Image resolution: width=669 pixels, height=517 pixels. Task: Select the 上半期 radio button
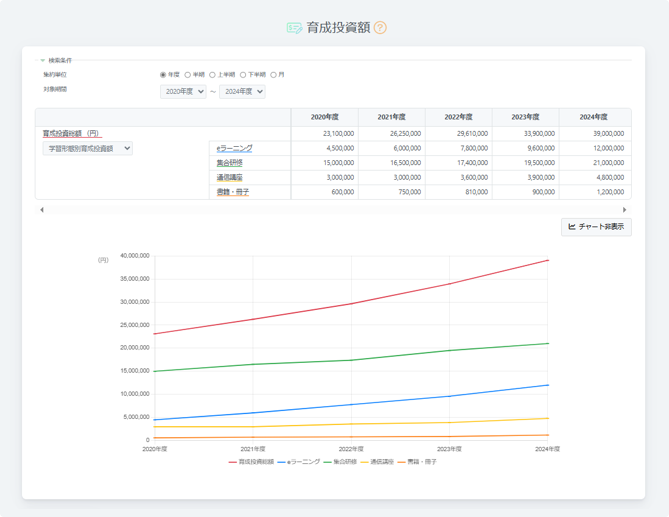(212, 75)
